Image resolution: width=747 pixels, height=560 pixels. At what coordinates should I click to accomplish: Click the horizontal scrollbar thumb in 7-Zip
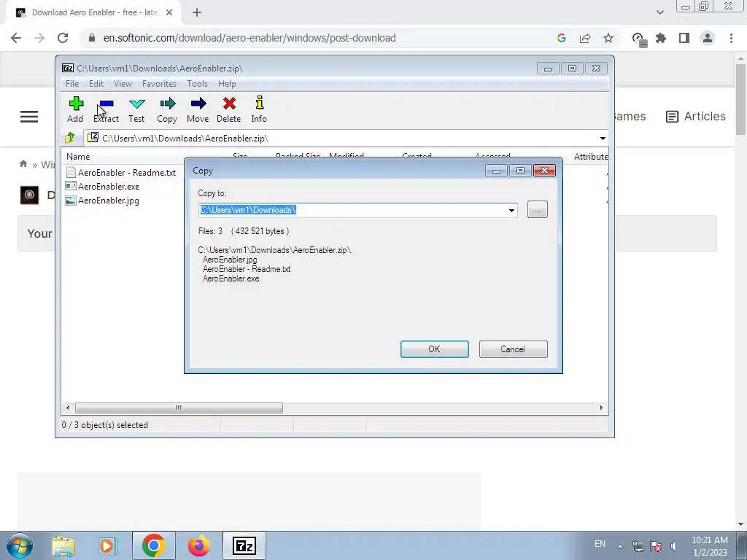(179, 408)
